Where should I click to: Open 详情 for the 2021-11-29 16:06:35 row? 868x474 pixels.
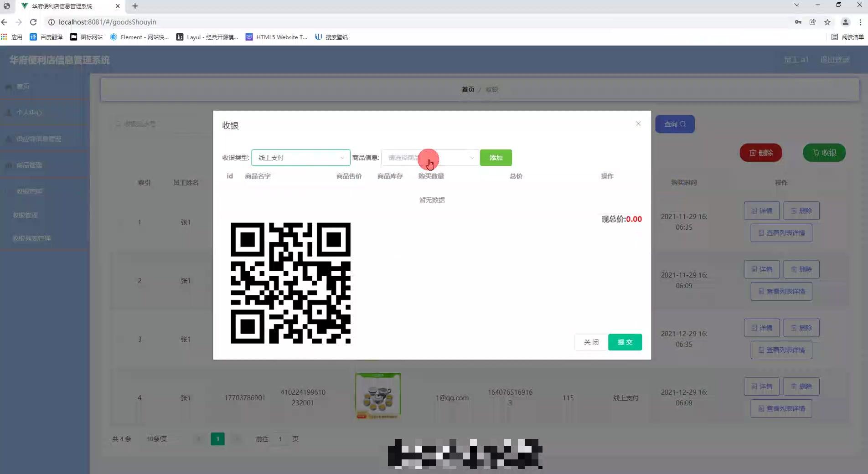pyautogui.click(x=762, y=211)
